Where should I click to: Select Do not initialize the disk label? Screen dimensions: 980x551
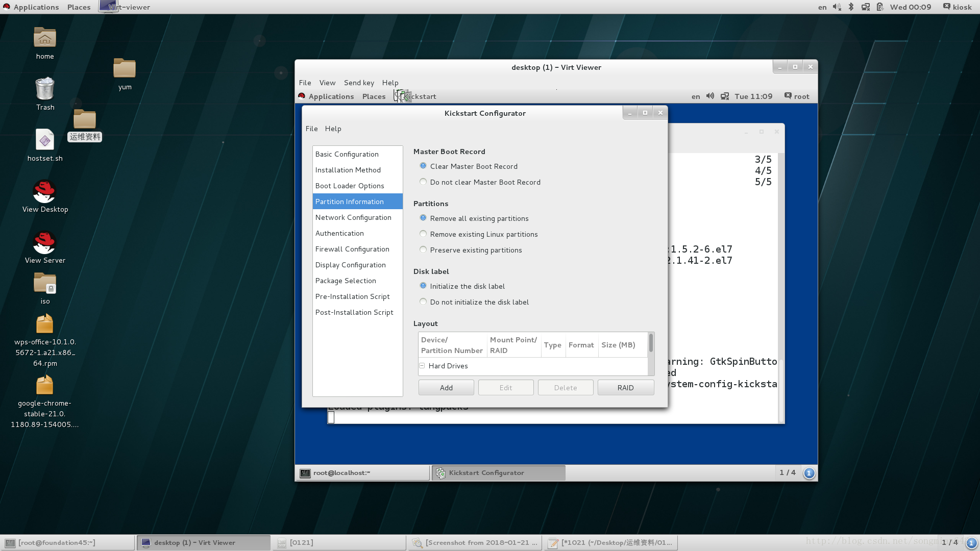tap(423, 302)
